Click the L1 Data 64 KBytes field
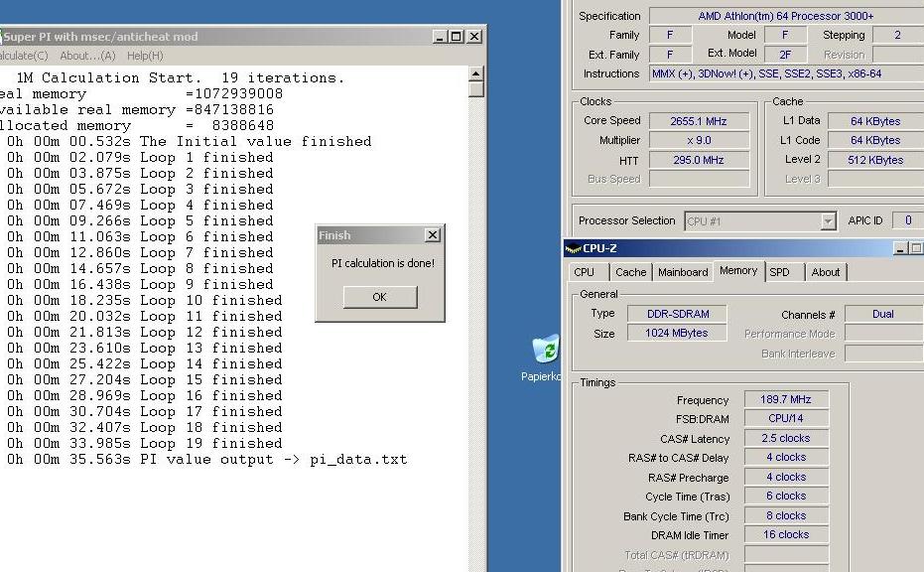Screen dimensions: 924x572 point(875,121)
